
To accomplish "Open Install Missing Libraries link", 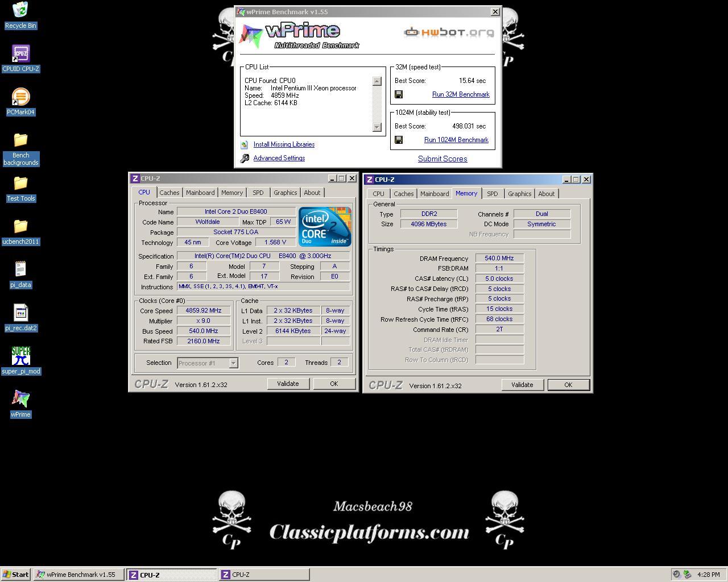I will [x=284, y=144].
